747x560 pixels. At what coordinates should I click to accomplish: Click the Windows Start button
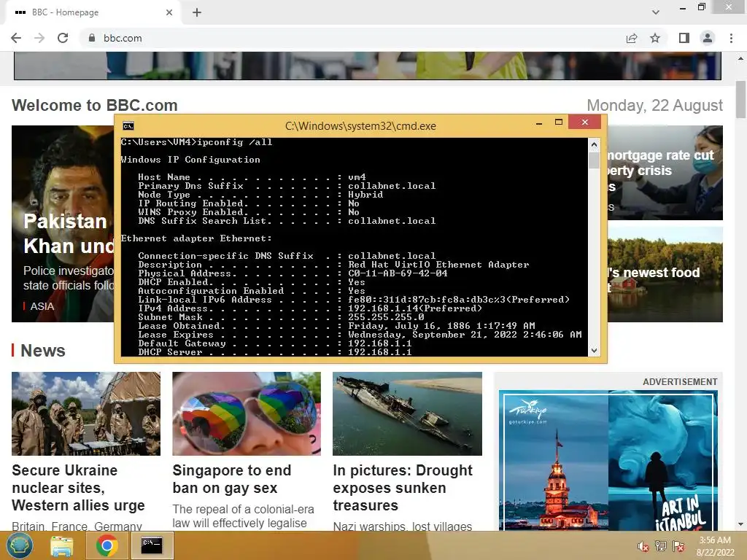coord(19,545)
